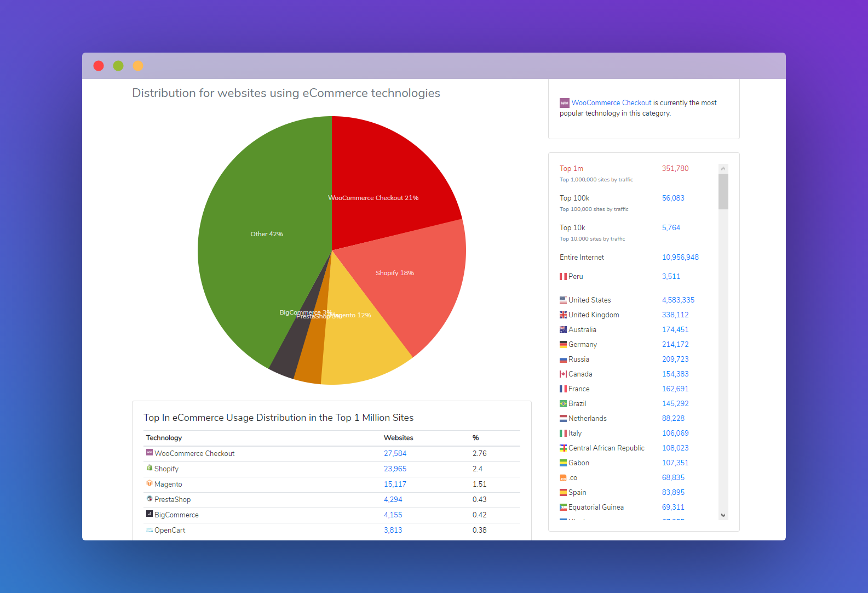Click the scrollbar down arrow in country list
This screenshot has height=593, width=868.
pyautogui.click(x=723, y=515)
